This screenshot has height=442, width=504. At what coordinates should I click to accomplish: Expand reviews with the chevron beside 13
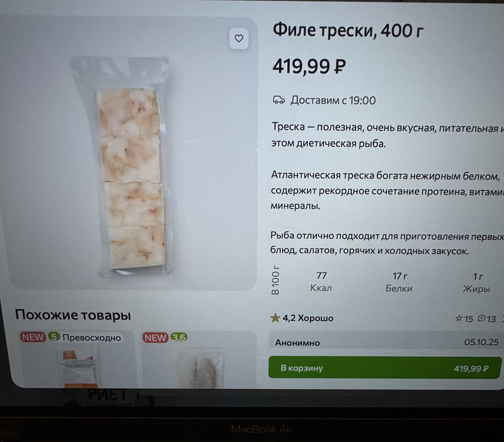(502, 319)
